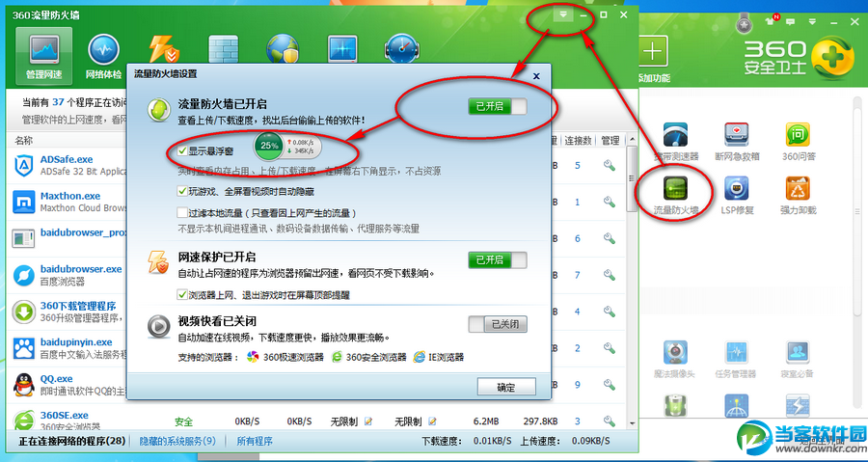Click the 37 programs count link
The width and height of the screenshot is (868, 462).
(59, 102)
